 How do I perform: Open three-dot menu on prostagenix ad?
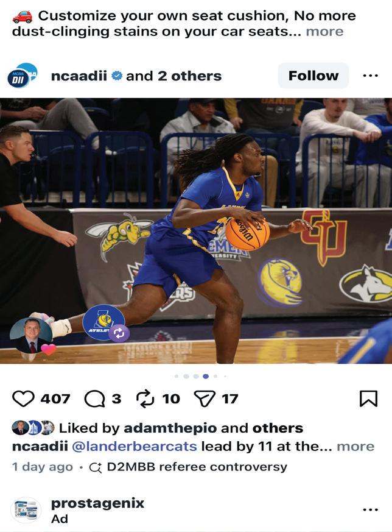(370, 509)
